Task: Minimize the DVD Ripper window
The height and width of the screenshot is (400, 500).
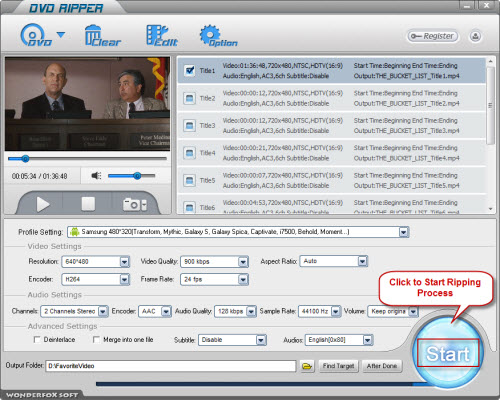Action: [x=468, y=5]
